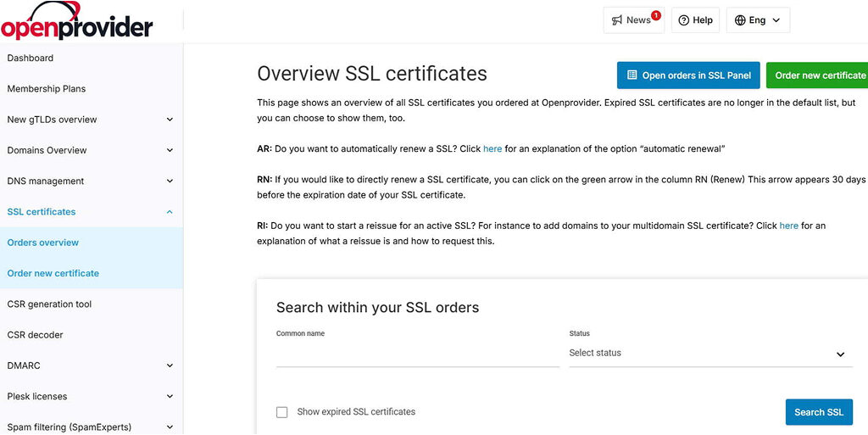This screenshot has width=868, height=435.
Task: Expand Domains Overview chevron
Action: click(x=170, y=151)
